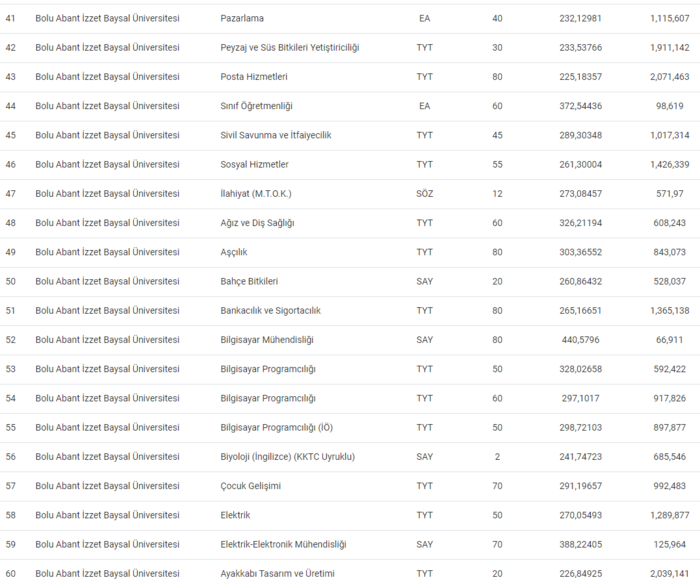The width and height of the screenshot is (700, 580).
Task: Click Ayakkabı Tasarım ve Üretimi program
Action: tap(277, 573)
